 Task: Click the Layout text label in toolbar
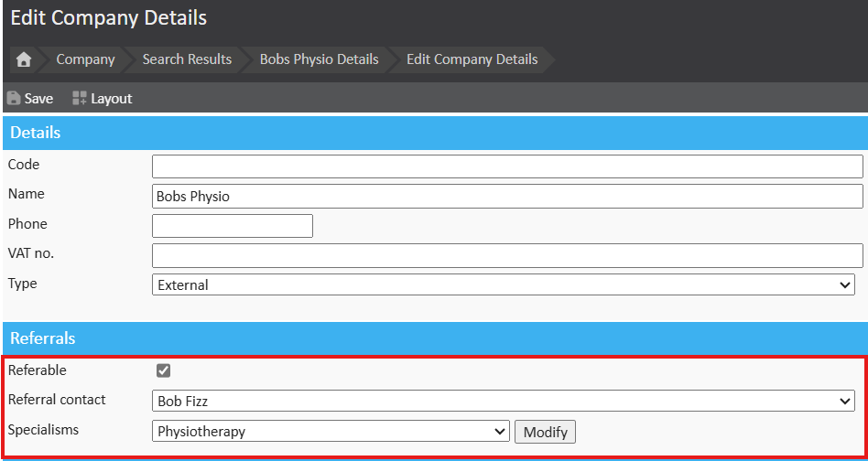coord(111,98)
